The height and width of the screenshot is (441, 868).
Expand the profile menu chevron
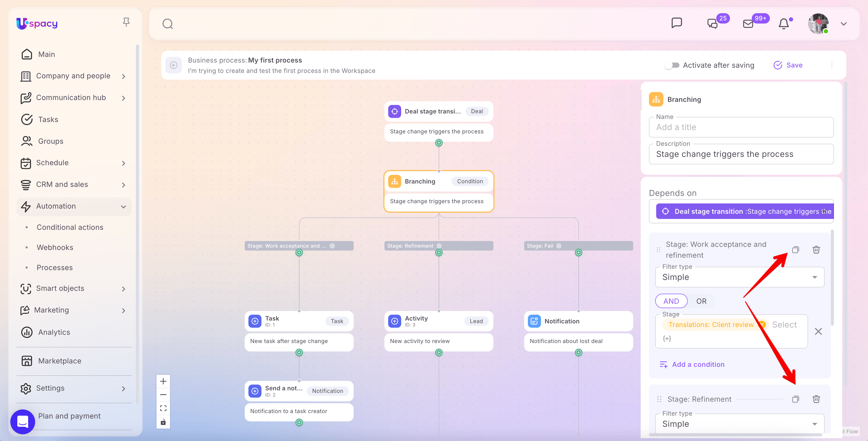click(844, 24)
